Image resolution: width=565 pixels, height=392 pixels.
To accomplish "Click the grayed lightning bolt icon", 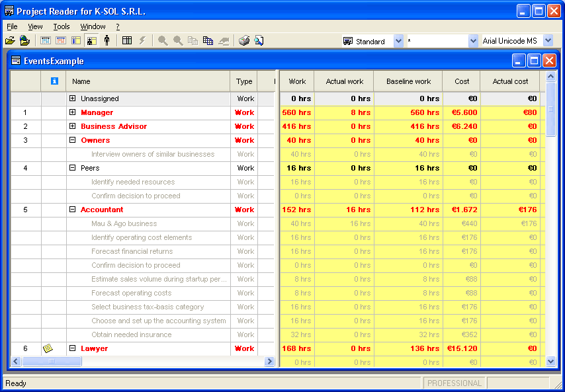I will tap(142, 41).
